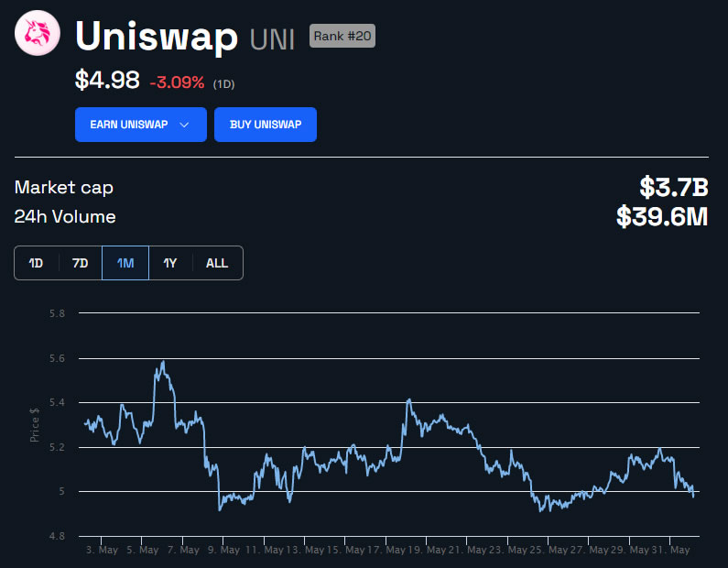Click the Price $ axis label

coord(35,425)
